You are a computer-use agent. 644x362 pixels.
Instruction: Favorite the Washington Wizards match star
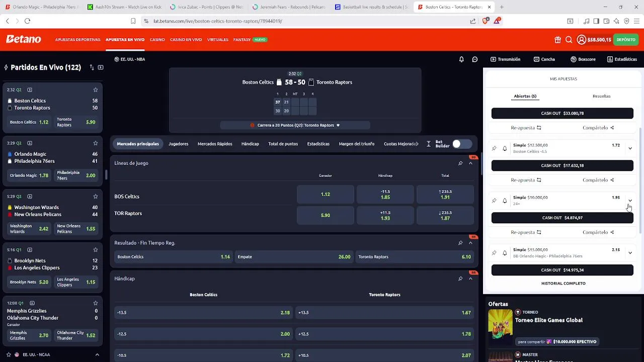coord(95,197)
